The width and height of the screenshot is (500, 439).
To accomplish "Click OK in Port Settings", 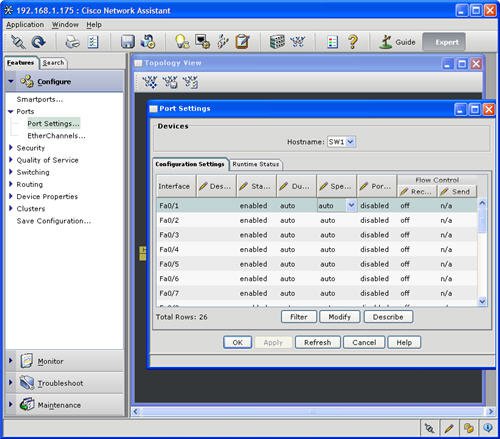I will (237, 342).
